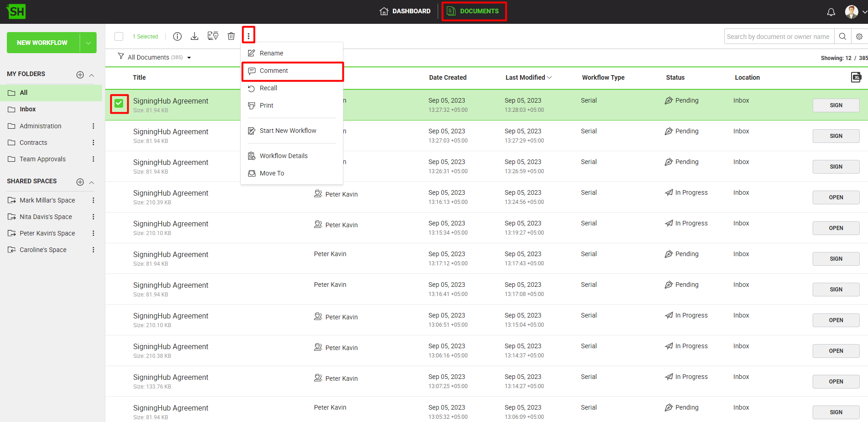Select Move To in the context menu
Screen dimensions: 868x422
pos(271,173)
